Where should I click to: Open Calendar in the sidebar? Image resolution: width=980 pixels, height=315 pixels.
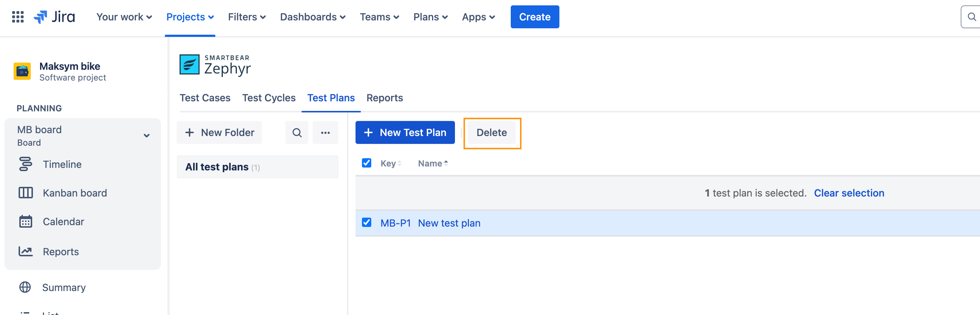coord(63,222)
